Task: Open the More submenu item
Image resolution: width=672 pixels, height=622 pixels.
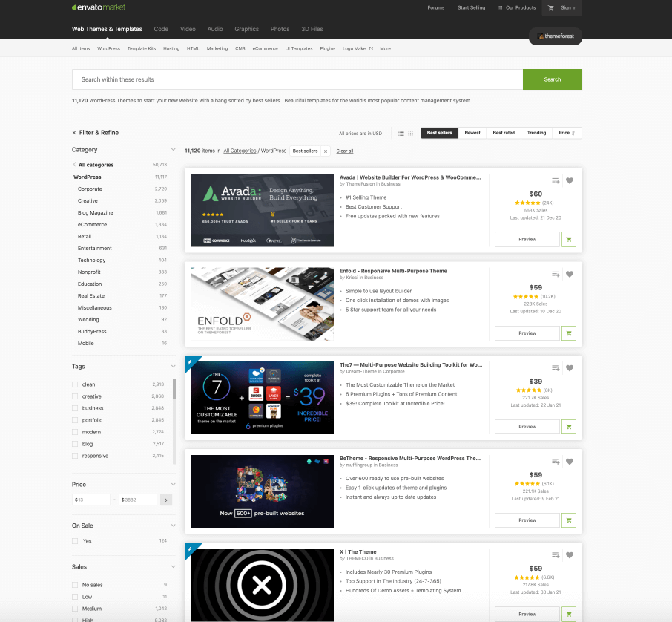Action: (x=385, y=48)
